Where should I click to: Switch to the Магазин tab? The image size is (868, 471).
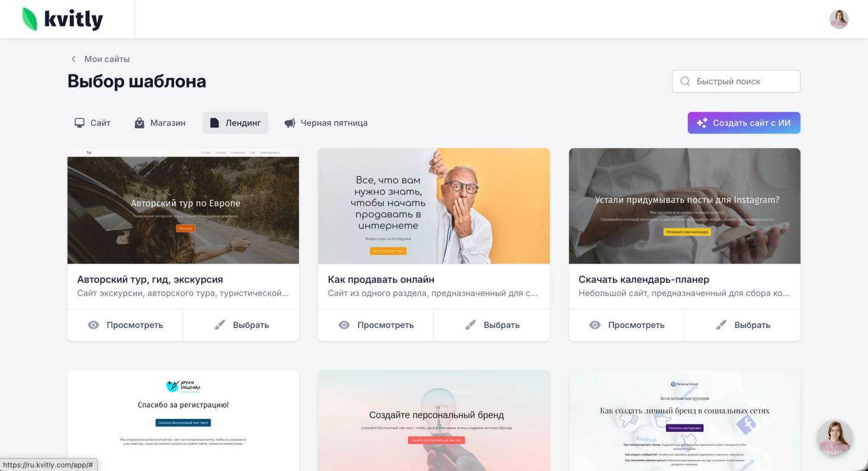tap(160, 123)
